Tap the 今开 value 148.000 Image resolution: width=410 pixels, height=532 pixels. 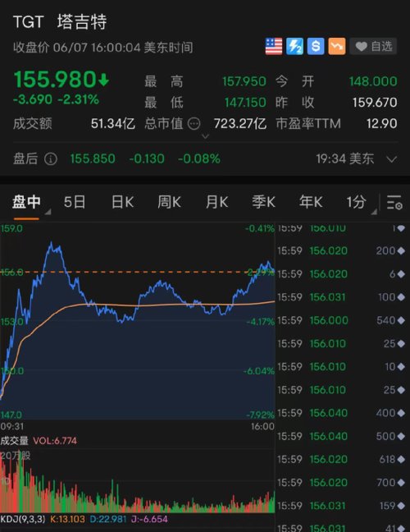pyautogui.click(x=373, y=81)
